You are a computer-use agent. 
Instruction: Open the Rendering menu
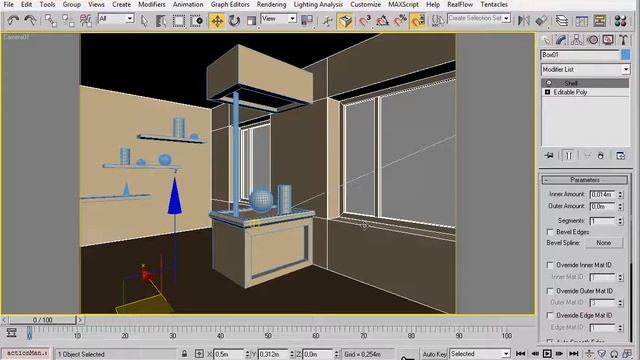point(271,4)
